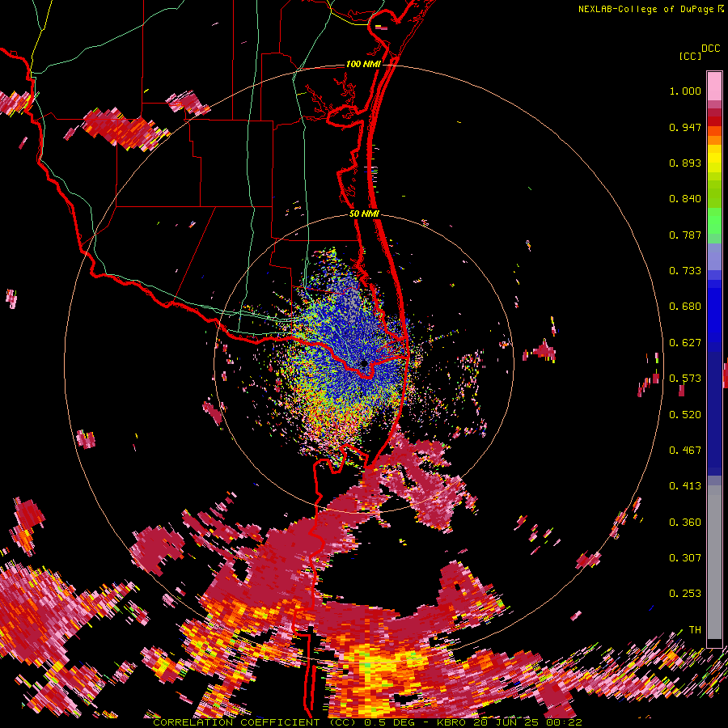The image size is (728, 728).
Task: Click the pink top segment of the color bar
Action: pos(714,86)
